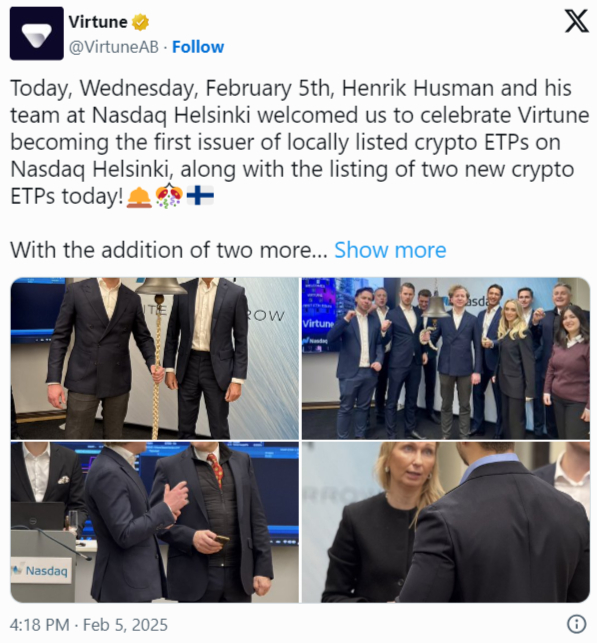Screen dimensions: 597x643
Task: Open the 4:18 PM timestamp link
Action: coord(39,625)
